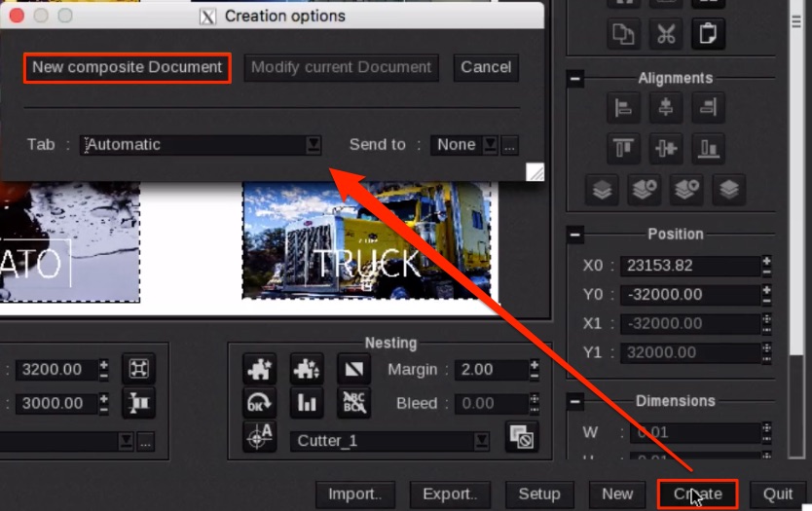The height and width of the screenshot is (511, 812).
Task: Collapse the Position section
Action: click(x=575, y=234)
